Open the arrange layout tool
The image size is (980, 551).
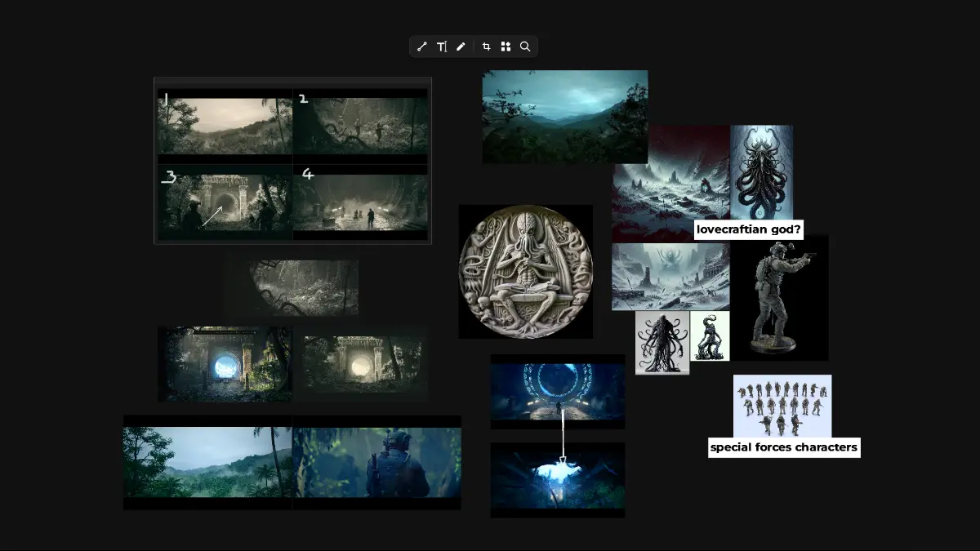506,47
